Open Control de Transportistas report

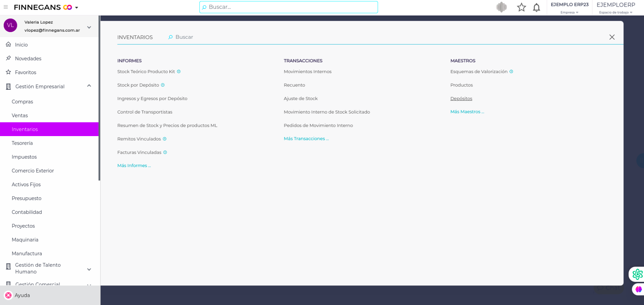(x=145, y=112)
